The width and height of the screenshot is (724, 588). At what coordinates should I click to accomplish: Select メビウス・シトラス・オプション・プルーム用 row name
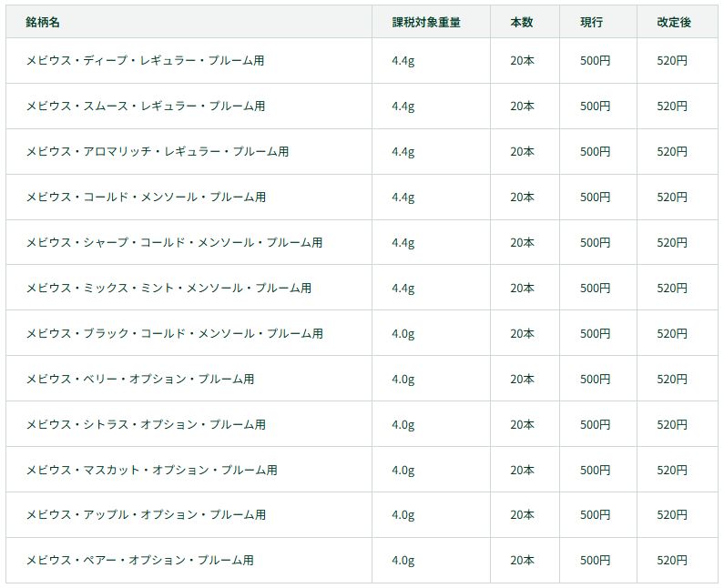coord(145,425)
